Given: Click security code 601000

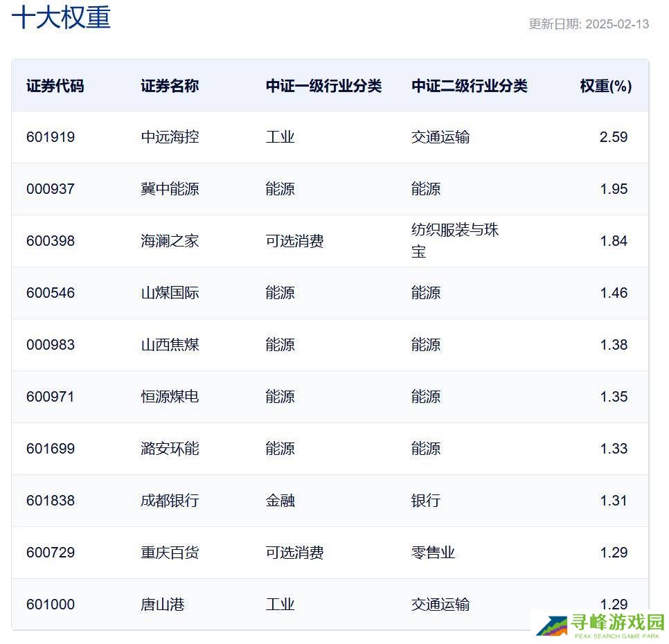Looking at the screenshot, I should 51,605.
